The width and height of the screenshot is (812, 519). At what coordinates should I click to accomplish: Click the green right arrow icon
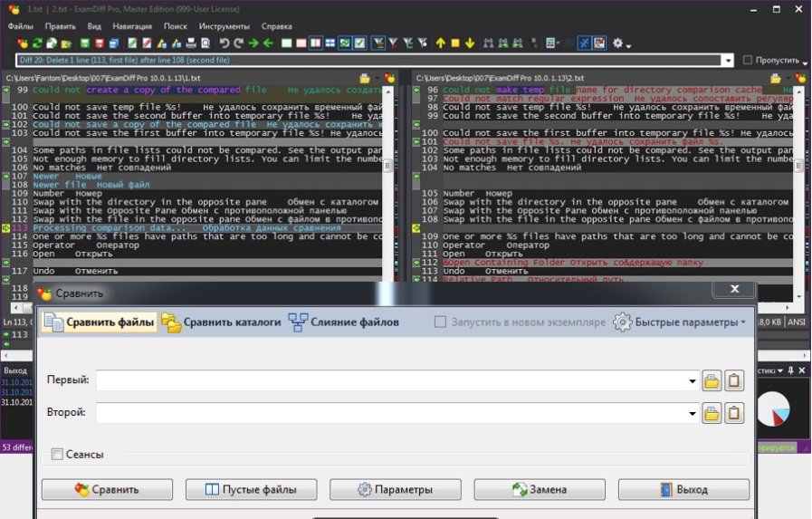(x=253, y=43)
